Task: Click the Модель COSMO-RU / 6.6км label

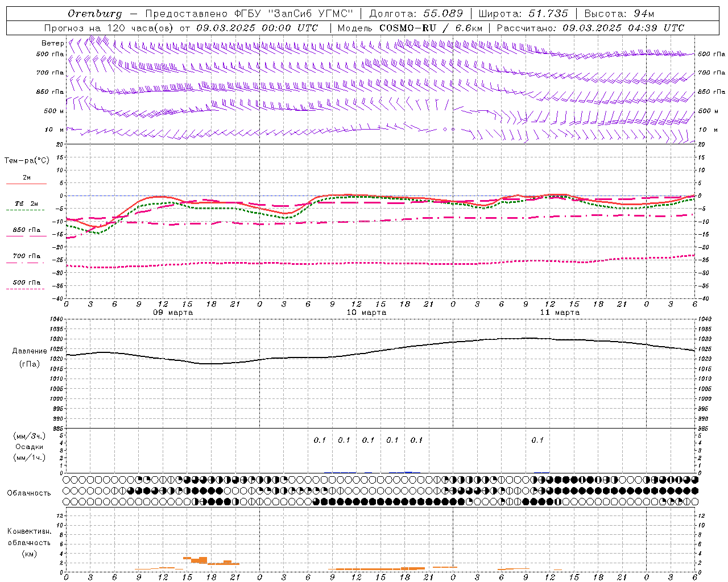Action: point(410,28)
